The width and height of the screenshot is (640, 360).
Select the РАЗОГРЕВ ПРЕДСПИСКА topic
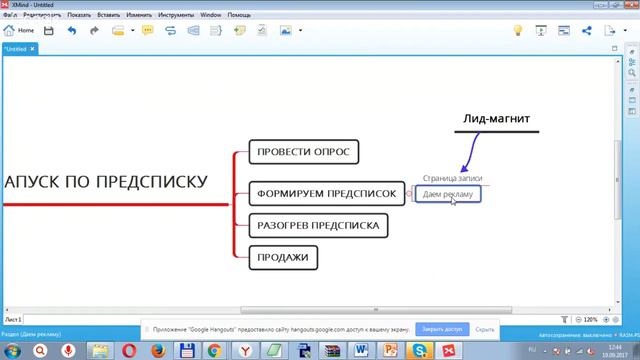click(318, 225)
